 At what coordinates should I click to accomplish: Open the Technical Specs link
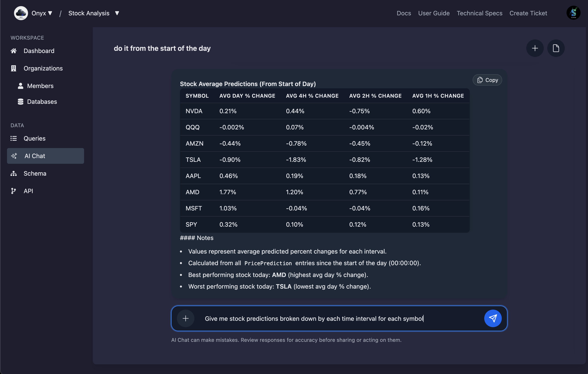479,13
